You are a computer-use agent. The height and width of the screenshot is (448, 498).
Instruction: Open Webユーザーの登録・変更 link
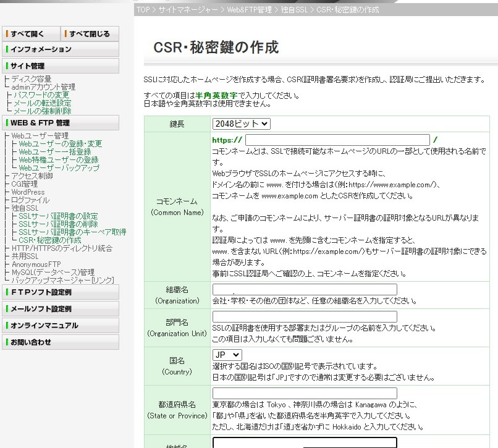coord(61,143)
